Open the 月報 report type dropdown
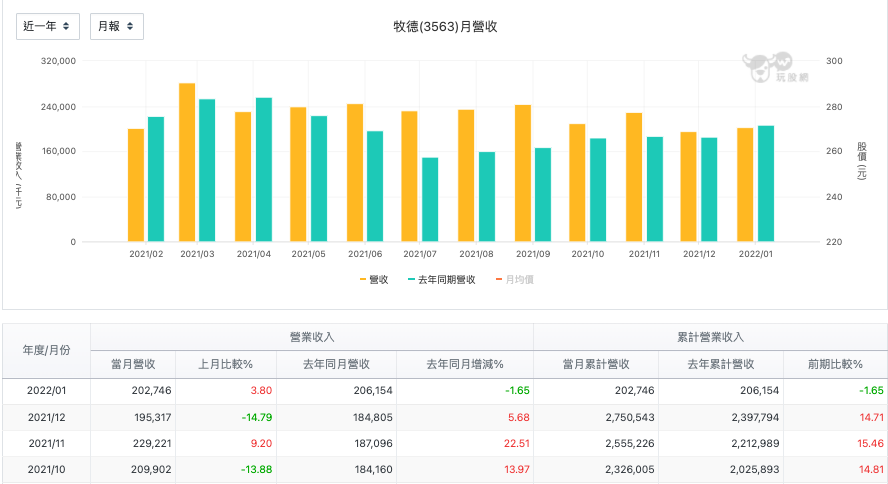The height and width of the screenshot is (484, 888). coord(117,27)
